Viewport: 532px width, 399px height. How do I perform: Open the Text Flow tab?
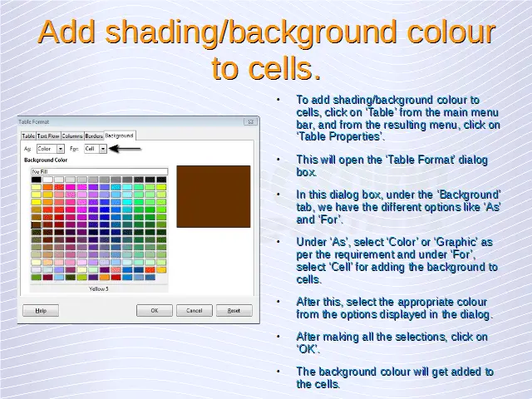47,136
